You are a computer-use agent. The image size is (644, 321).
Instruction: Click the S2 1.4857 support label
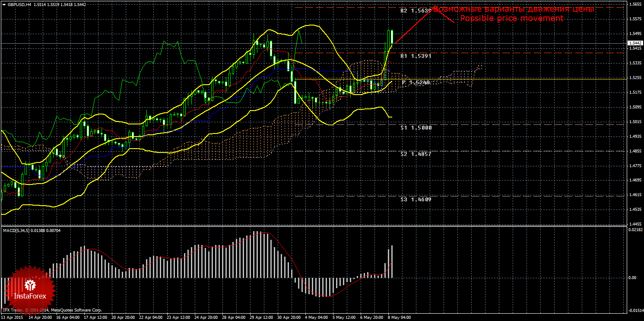click(416, 154)
